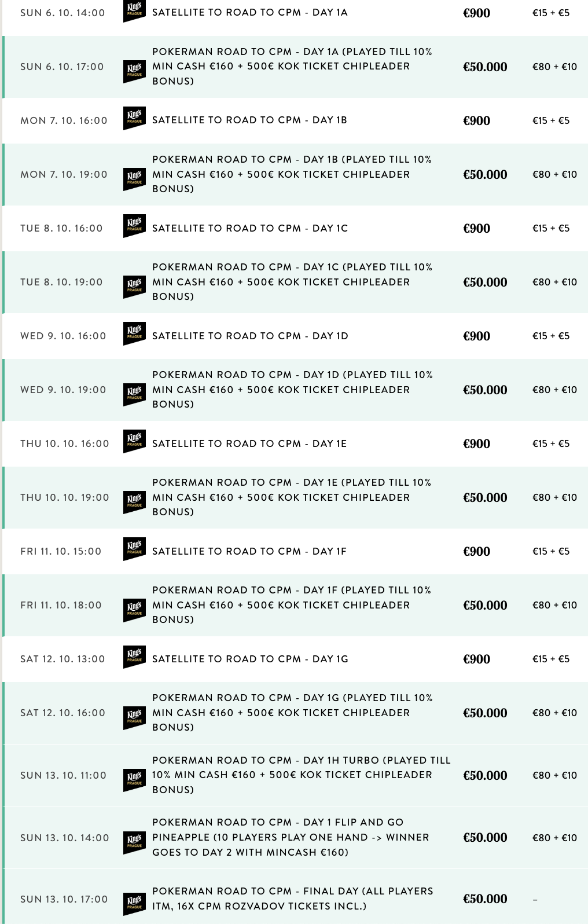Open Satellite to Road to CPM Day 1C
The height and width of the screenshot is (924, 588).
coord(250,228)
